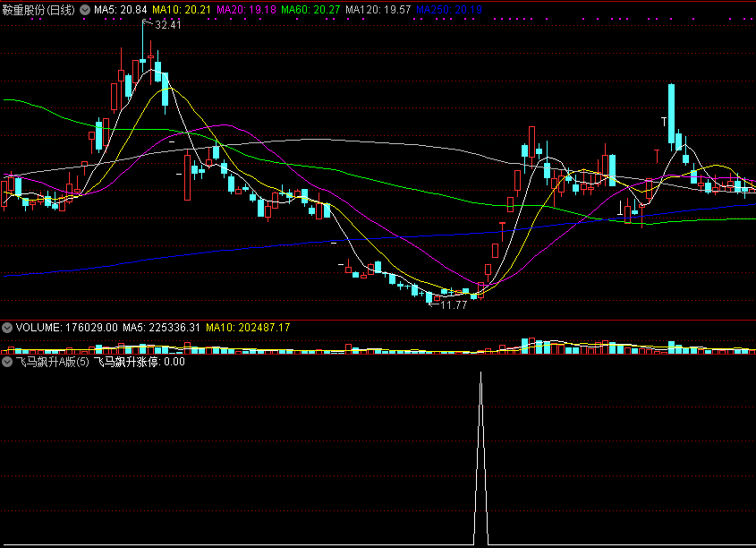The image size is (756, 548).
Task: Click the 飞马飙升A版(5) indicator name
Action: (x=53, y=362)
